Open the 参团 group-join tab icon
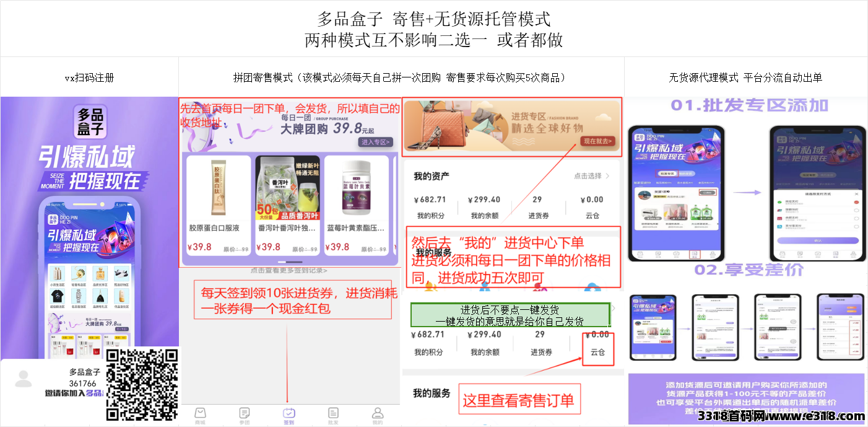 [245, 415]
